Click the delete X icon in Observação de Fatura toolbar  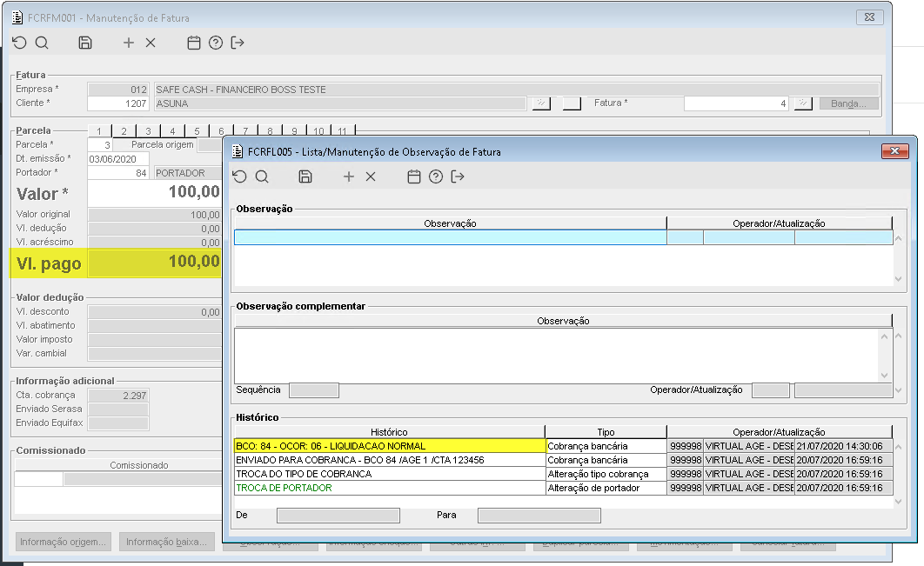pos(371,176)
